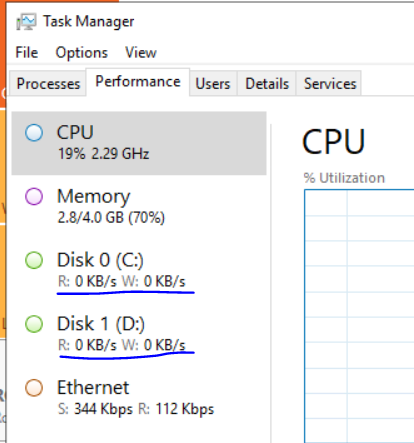Viewport: 414px width, 443px height.
Task: Select the blue CPU circle icon
Action: 34,133
